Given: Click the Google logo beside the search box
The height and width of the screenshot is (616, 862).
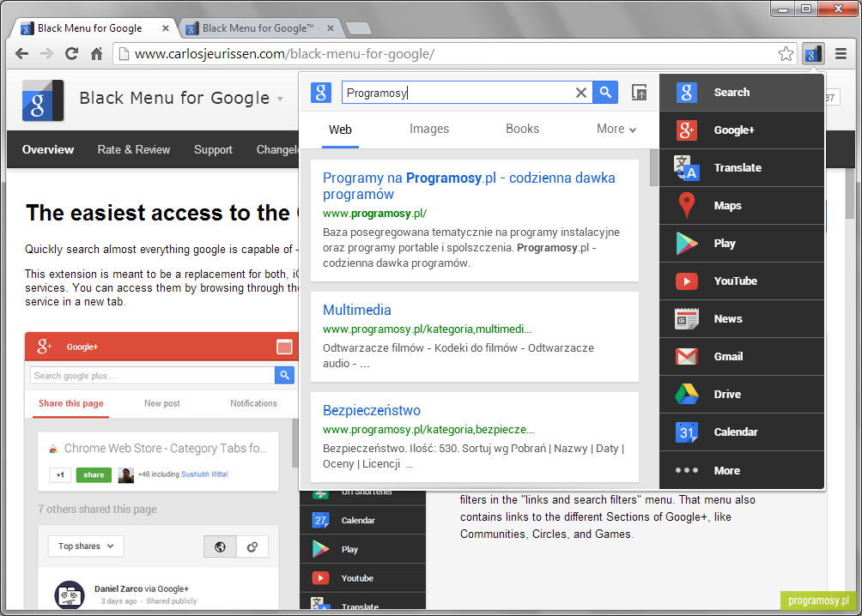Looking at the screenshot, I should (321, 93).
